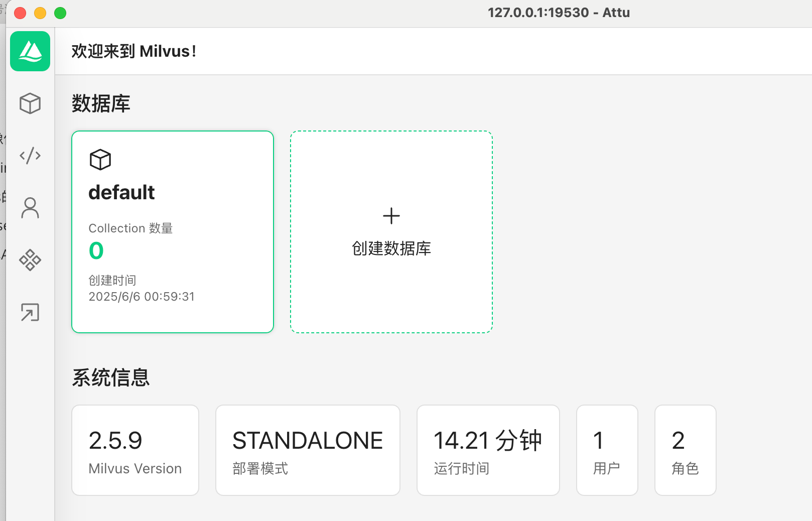Click the 创建时间 date on default card
812x521 pixels.
[142, 297]
